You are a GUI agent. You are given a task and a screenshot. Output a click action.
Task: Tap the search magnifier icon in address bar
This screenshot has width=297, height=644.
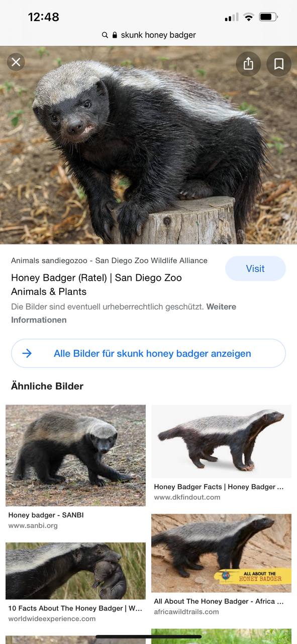coord(105,35)
